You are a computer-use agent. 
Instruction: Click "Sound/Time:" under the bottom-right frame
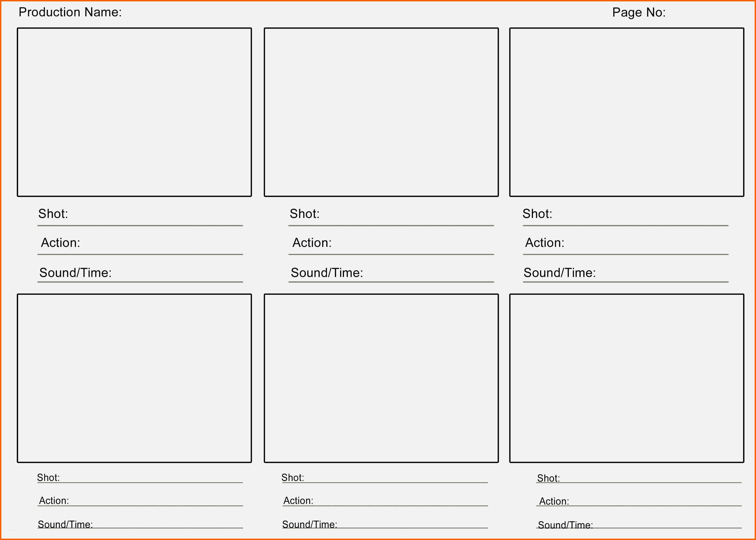point(565,525)
